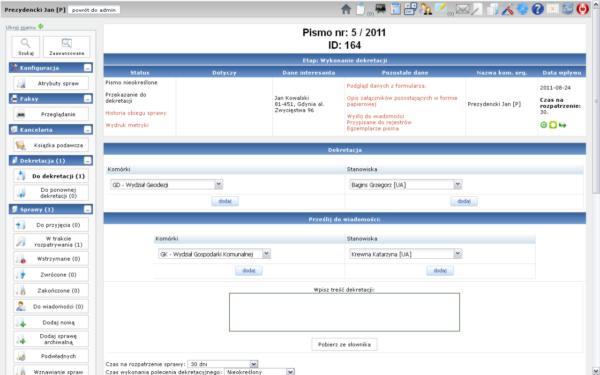Open Przypisane do rejestrów link
Viewport: 600px width, 375px height.
pyautogui.click(x=379, y=122)
